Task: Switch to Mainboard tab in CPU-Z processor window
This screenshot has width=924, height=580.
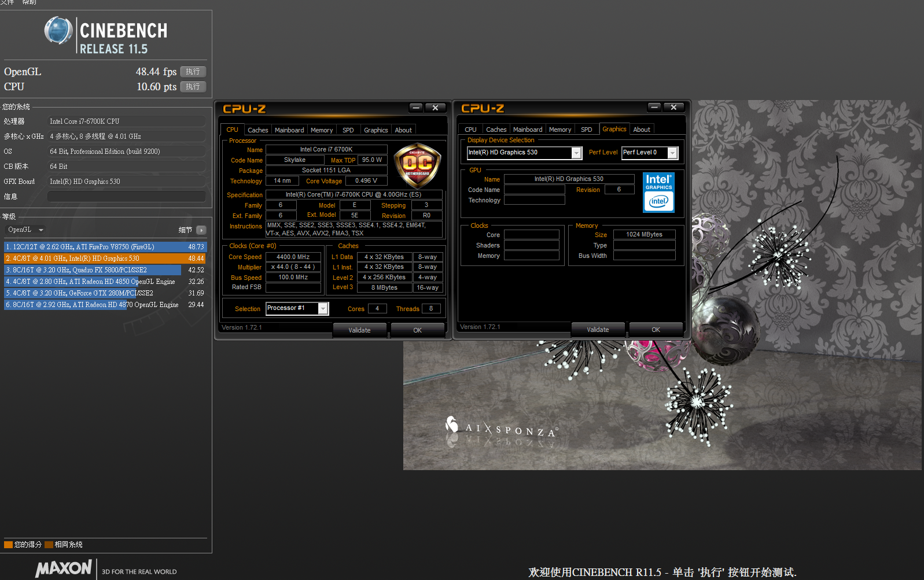Action: 289,130
